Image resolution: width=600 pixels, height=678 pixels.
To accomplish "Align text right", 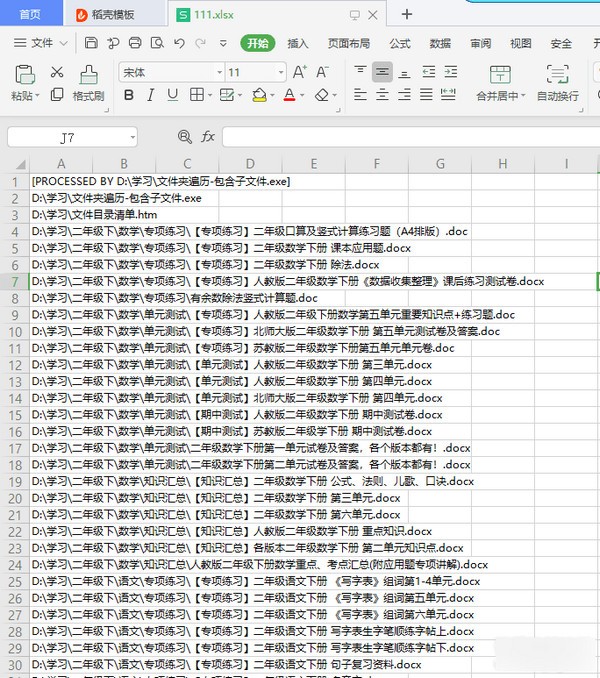I will [x=404, y=94].
